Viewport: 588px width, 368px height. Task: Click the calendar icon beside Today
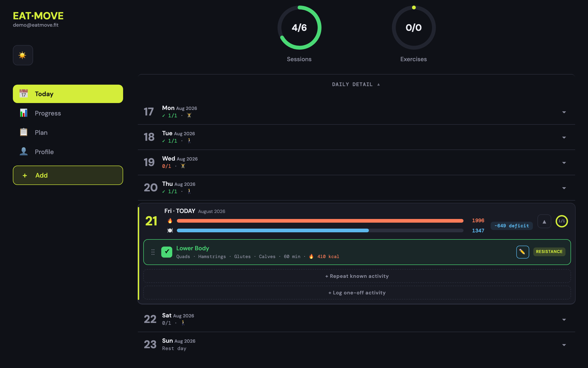[x=24, y=94]
